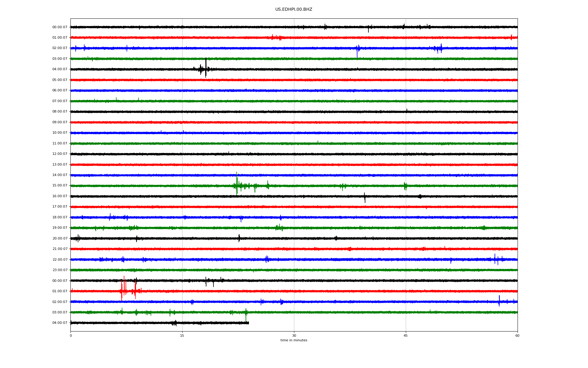The image size is (588, 368).
Task: Pick the 17:00:07 row label
Action: tap(60, 207)
